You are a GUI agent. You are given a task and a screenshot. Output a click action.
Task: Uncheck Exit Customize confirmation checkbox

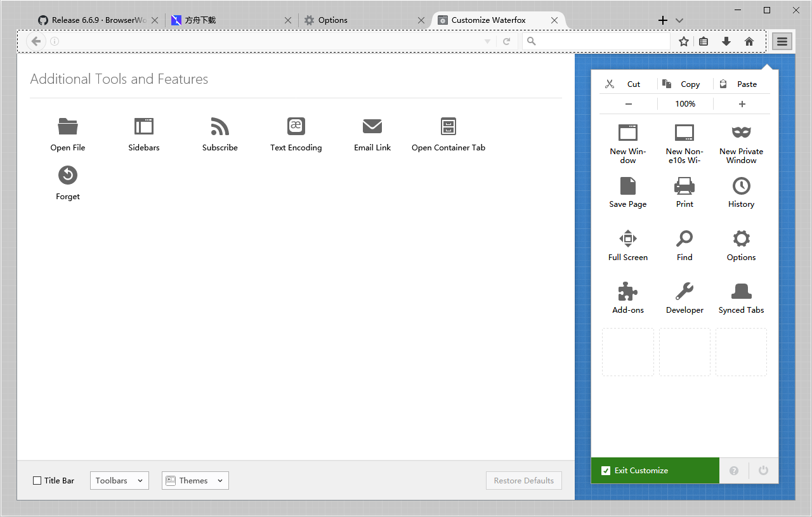[606, 470]
